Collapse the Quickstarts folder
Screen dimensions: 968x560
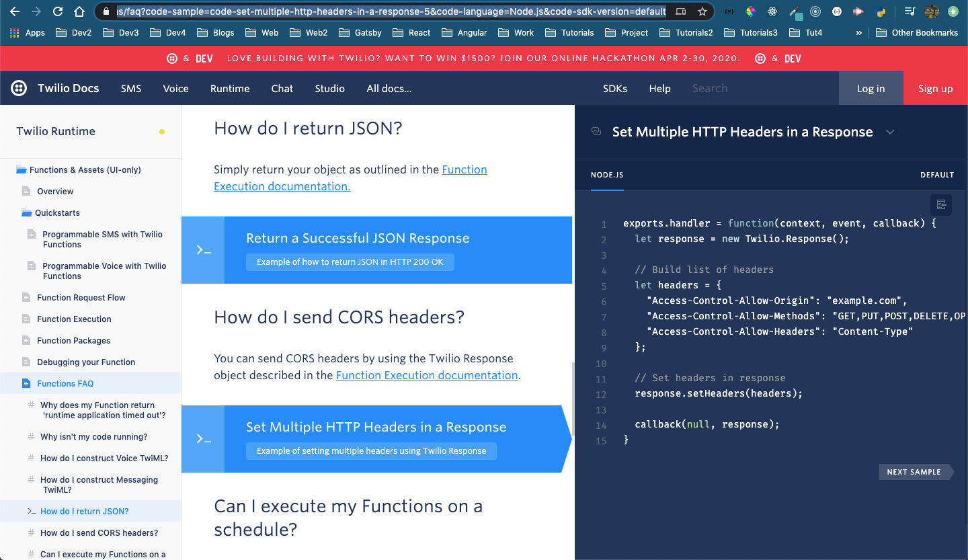click(x=50, y=212)
